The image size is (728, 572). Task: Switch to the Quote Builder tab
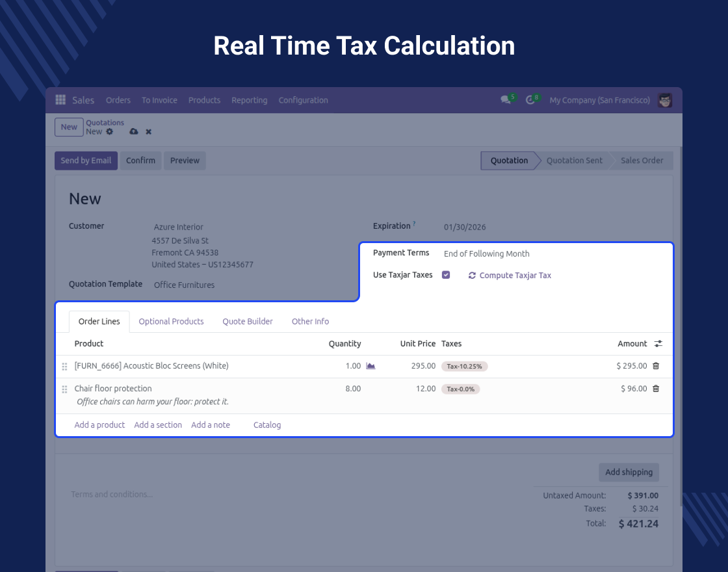pyautogui.click(x=248, y=321)
